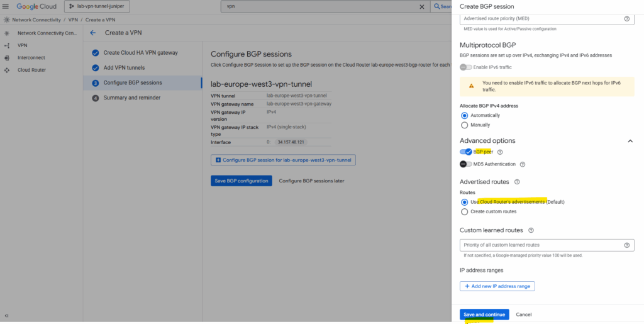Screen dimensions: 644x324
Task: Select Automatically for BGP IPv4 address
Action: coord(465,116)
